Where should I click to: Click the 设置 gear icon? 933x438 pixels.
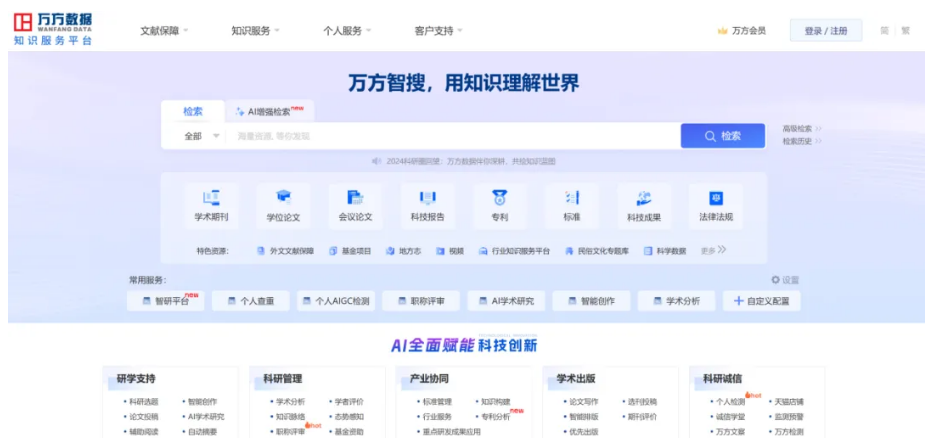(775, 281)
